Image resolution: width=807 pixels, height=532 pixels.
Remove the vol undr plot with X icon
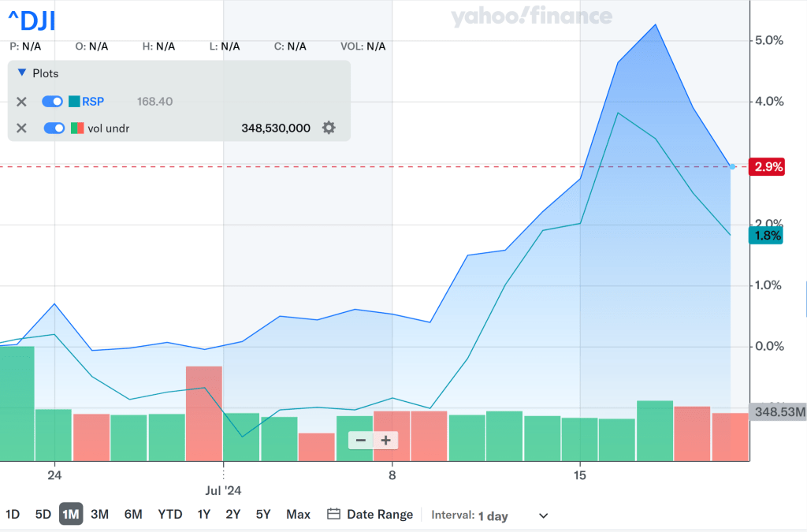pos(22,128)
